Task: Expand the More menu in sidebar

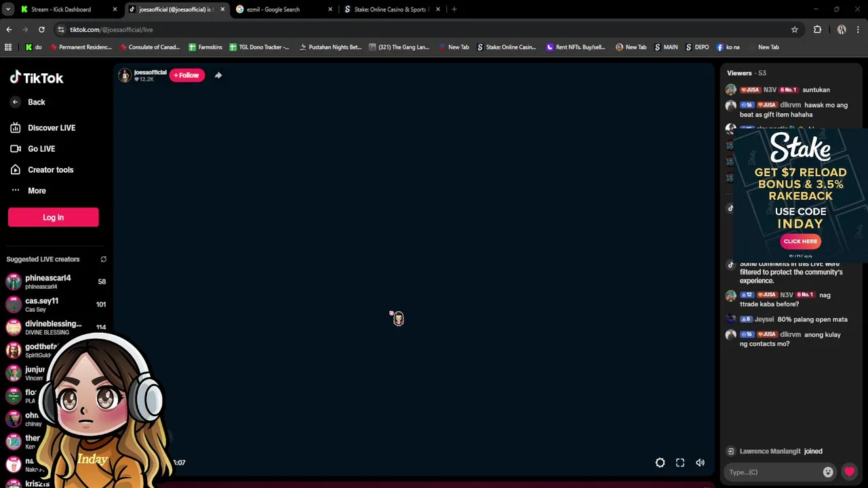Action: tap(28, 190)
